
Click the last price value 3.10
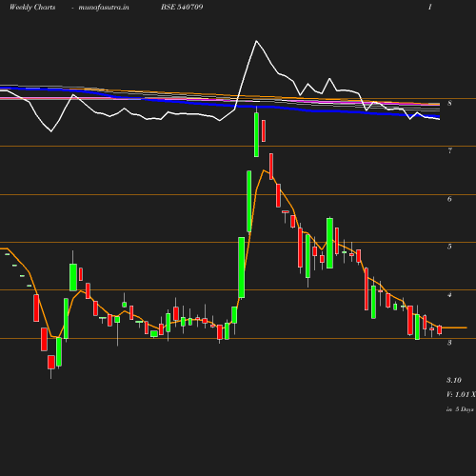(x=454, y=380)
